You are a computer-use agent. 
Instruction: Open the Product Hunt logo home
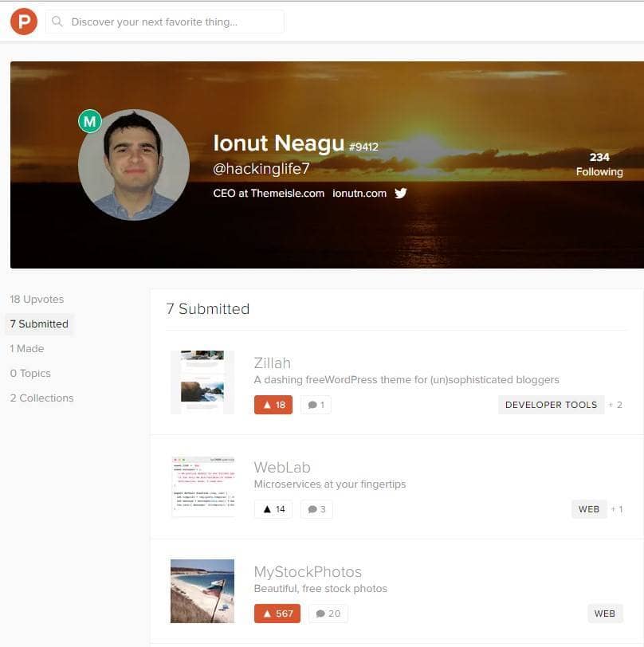click(x=24, y=22)
